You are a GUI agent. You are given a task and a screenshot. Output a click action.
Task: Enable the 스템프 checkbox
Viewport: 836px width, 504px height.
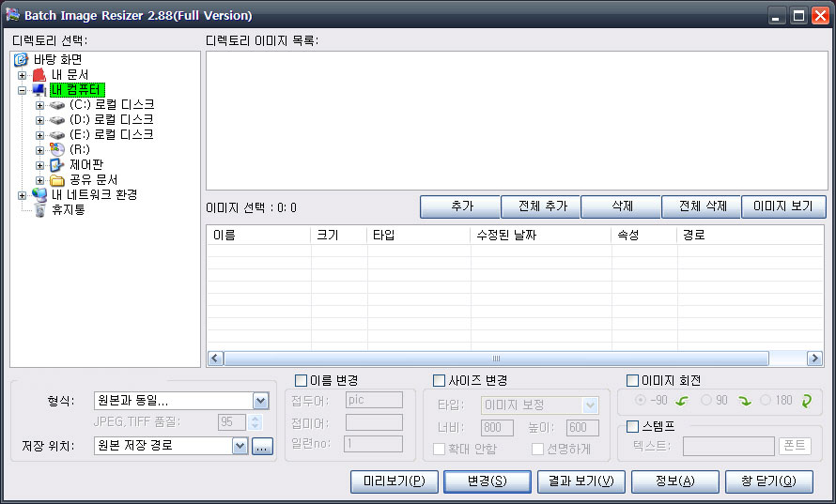coord(632,426)
